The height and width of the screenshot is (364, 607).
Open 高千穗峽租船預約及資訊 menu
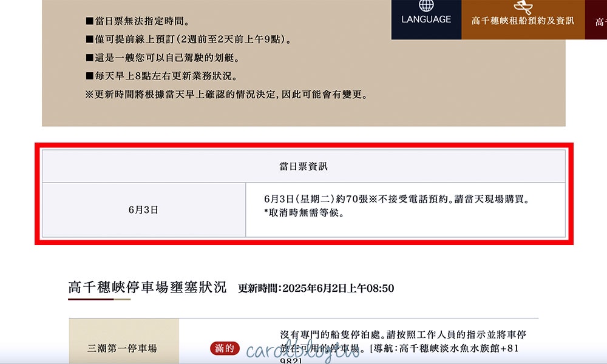[x=523, y=19]
